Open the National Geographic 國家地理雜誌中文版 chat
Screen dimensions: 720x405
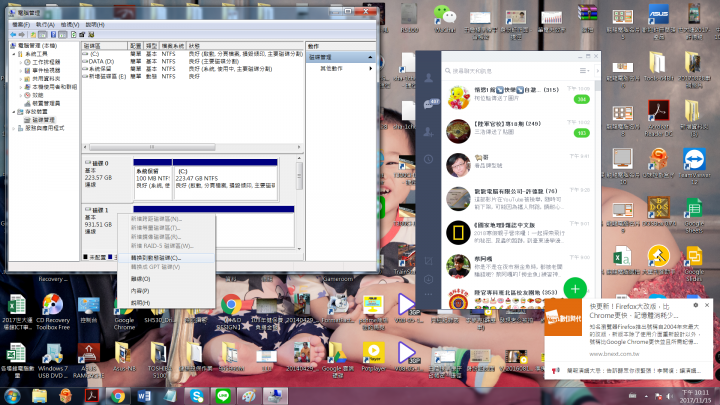pos(518,232)
